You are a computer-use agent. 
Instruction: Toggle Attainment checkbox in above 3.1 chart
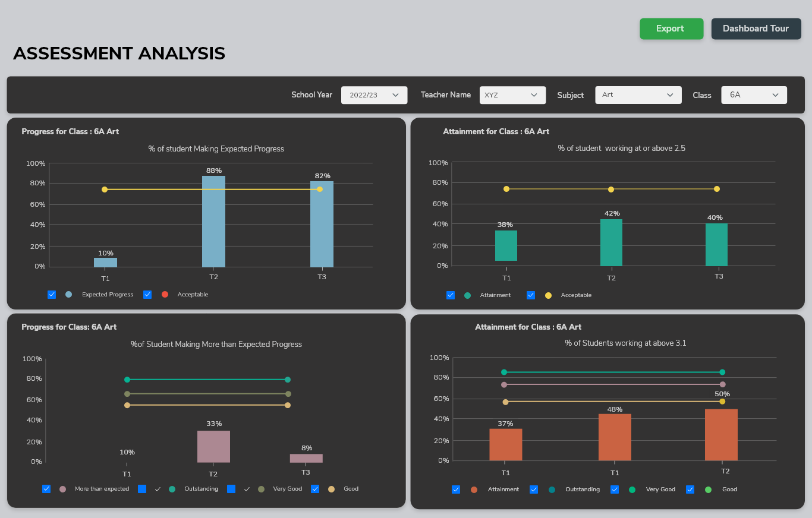tap(456, 489)
